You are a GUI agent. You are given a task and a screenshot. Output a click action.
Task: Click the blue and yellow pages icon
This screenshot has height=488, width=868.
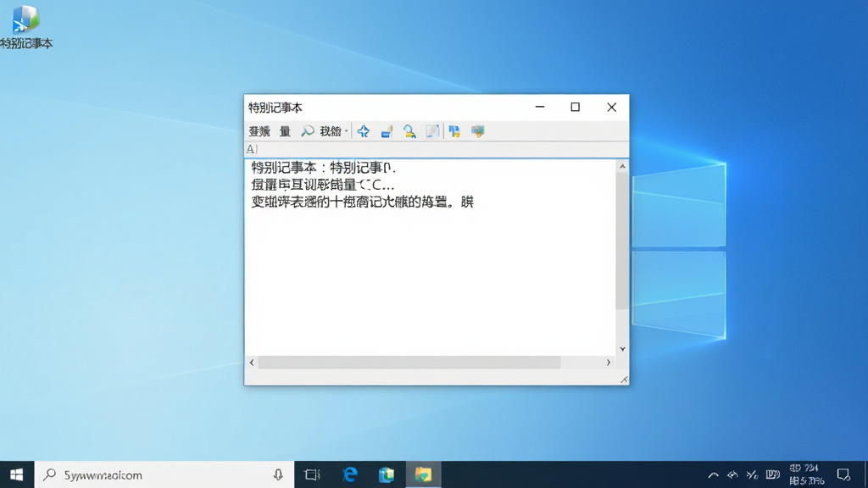[454, 131]
